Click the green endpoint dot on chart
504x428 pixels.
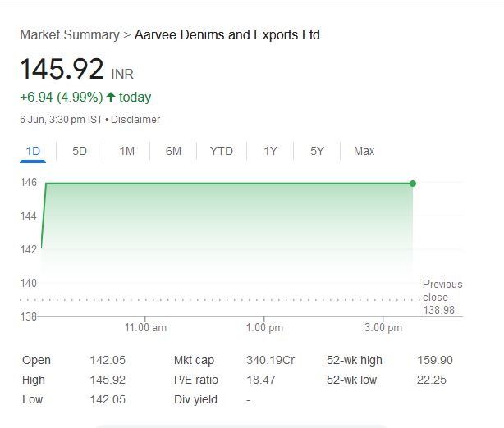tap(412, 184)
